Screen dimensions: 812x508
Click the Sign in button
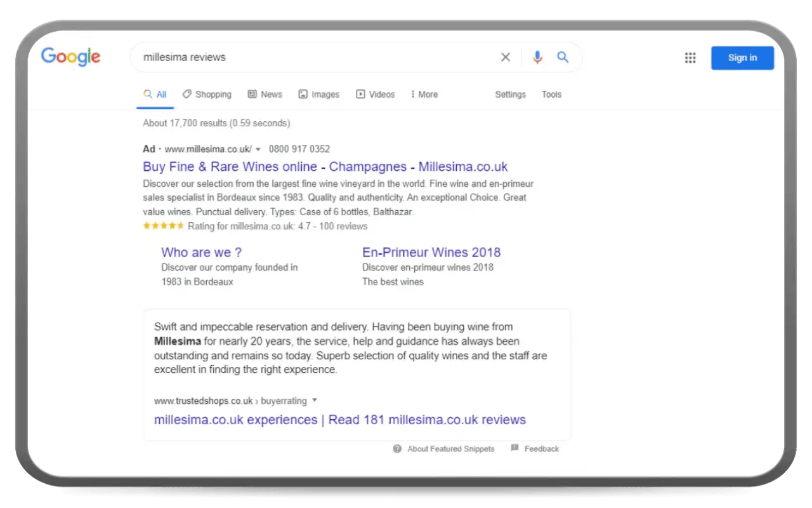tap(742, 57)
